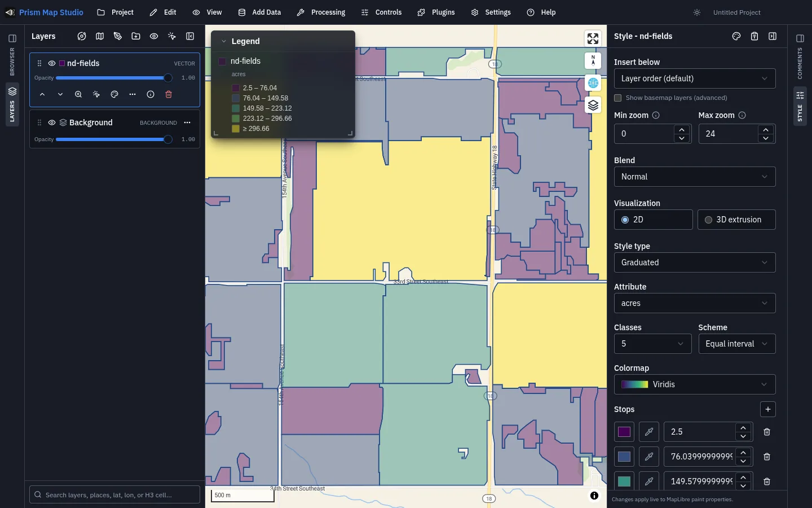Click the purple swatch of the 2.5 stop
Screen dimensions: 812x508
point(624,432)
